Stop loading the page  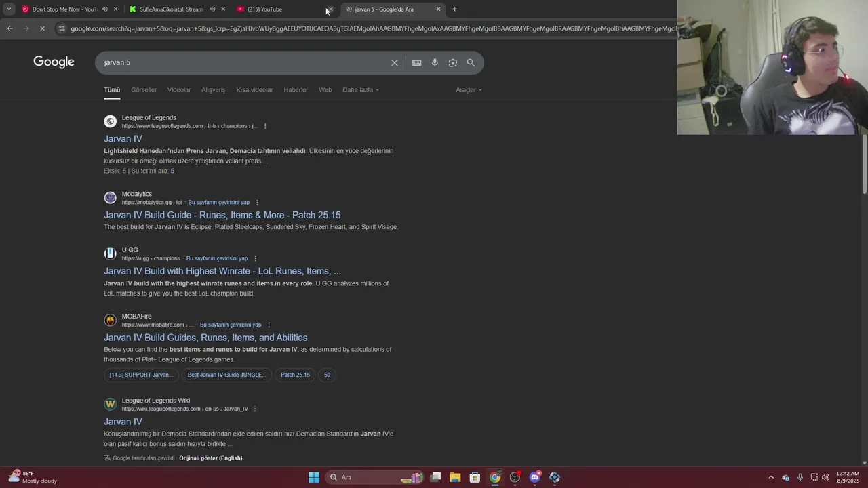pyautogui.click(x=42, y=28)
